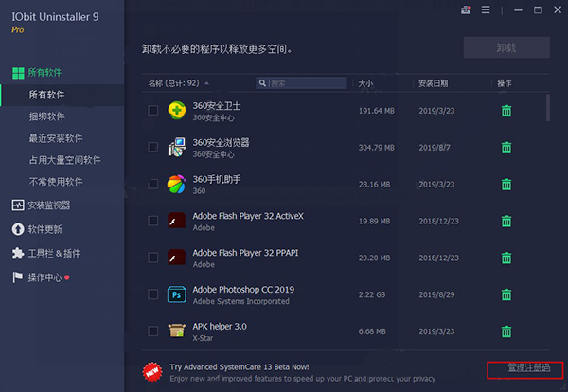
Task: Click the 20.20 MB size value
Action: [374, 258]
